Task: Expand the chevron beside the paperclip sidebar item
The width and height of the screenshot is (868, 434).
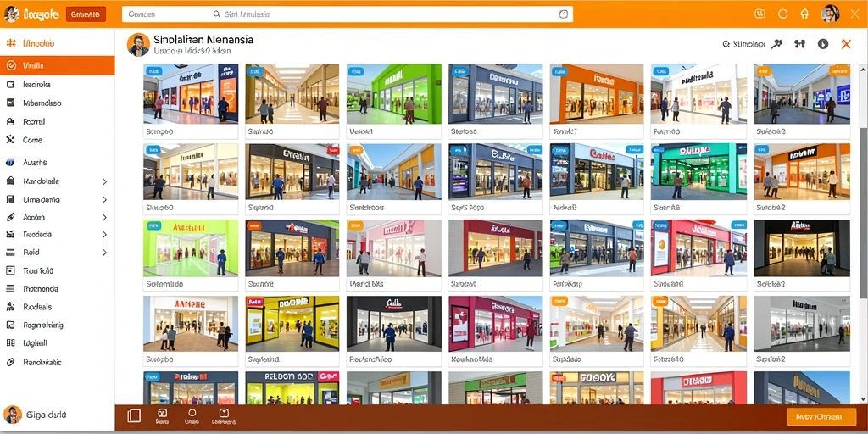Action: (x=104, y=218)
